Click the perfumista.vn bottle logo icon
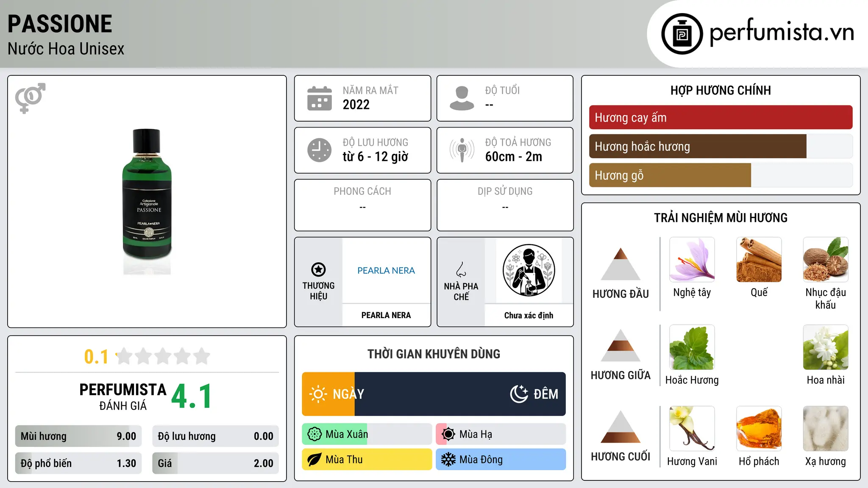The height and width of the screenshot is (488, 868). pyautogui.click(x=682, y=34)
